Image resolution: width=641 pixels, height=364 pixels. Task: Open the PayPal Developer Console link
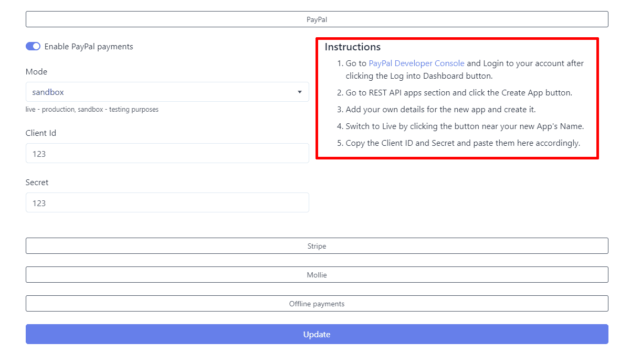tap(416, 63)
